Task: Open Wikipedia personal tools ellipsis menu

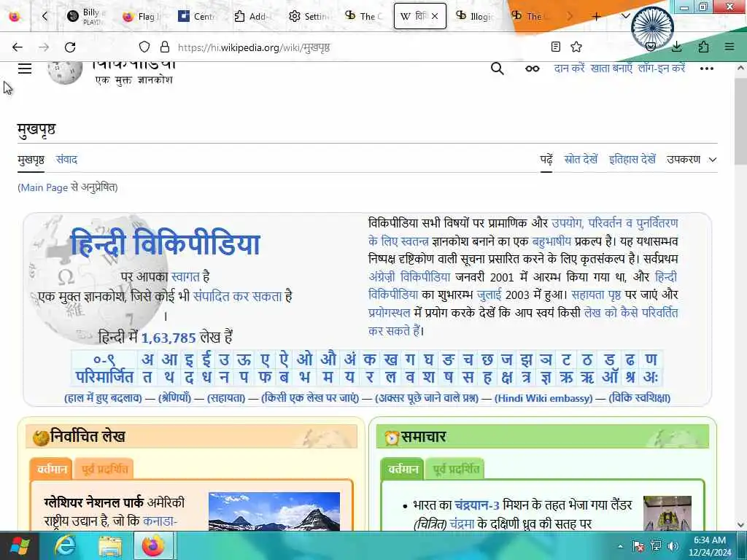Action: pos(706,69)
